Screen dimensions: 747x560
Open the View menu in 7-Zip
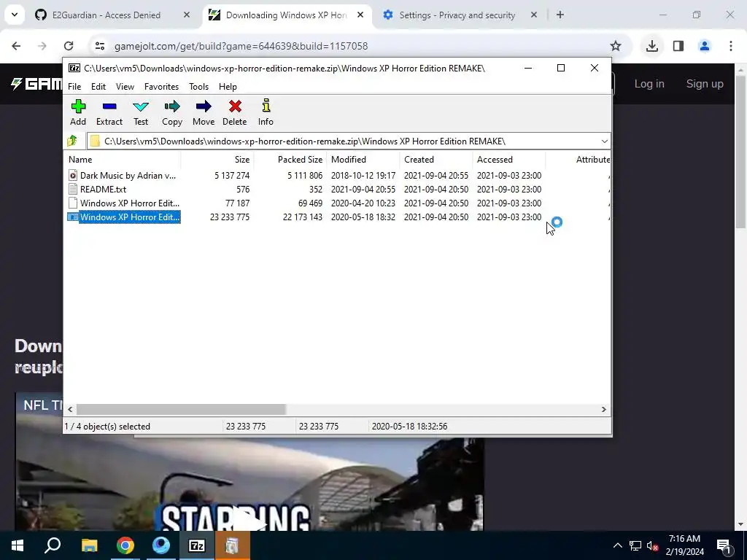125,87
